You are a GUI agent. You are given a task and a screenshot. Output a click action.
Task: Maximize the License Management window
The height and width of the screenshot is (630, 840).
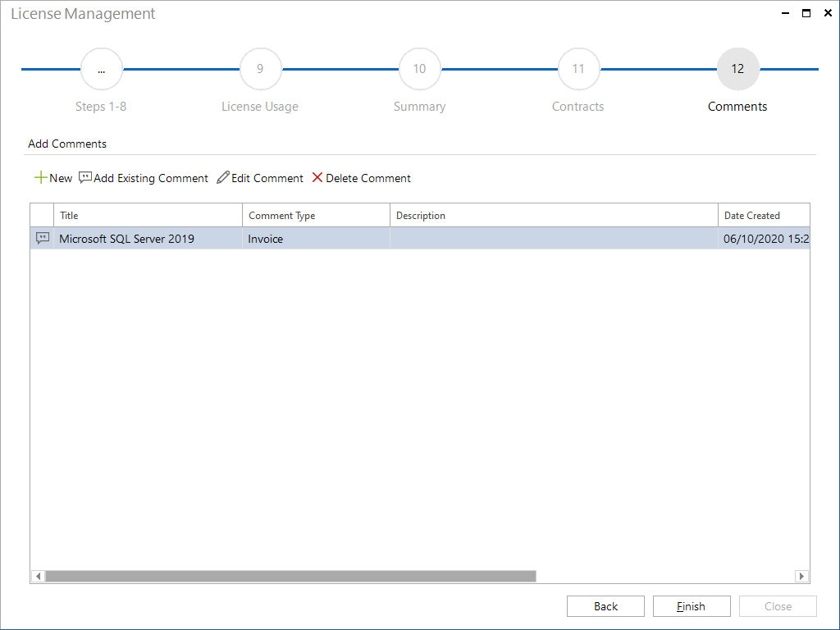point(806,13)
